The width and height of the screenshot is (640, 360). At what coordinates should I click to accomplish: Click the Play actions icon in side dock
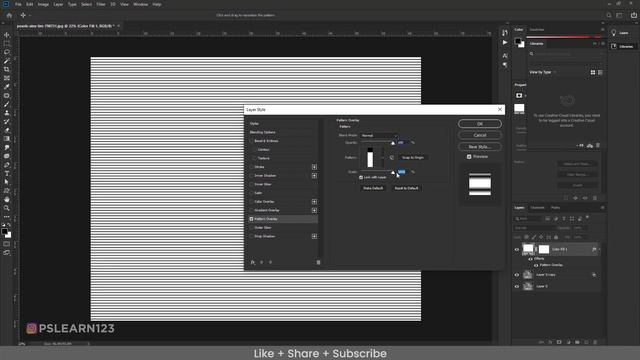(x=505, y=42)
